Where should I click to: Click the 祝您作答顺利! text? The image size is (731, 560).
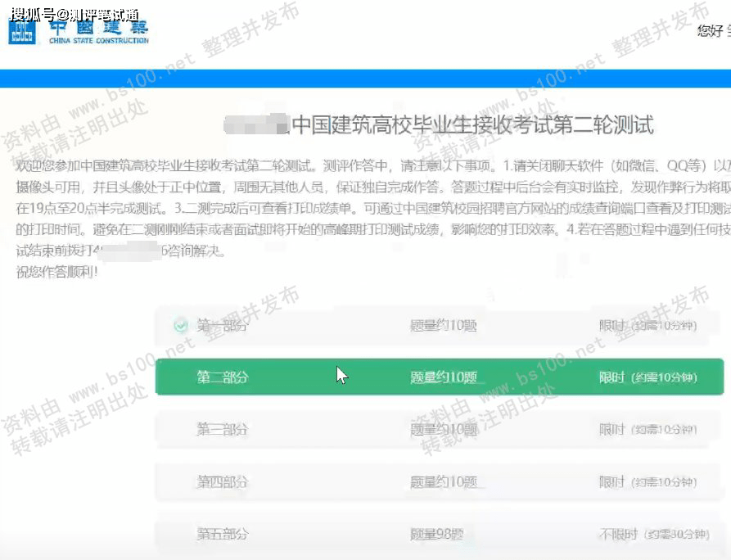(x=56, y=272)
